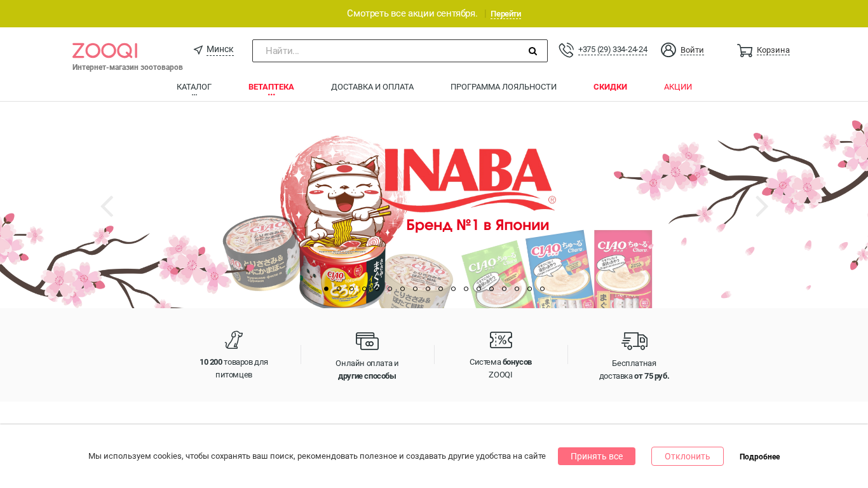The image size is (868, 488).
Task: Expand the ВЕТАПТЕКА menu
Action: (271, 87)
